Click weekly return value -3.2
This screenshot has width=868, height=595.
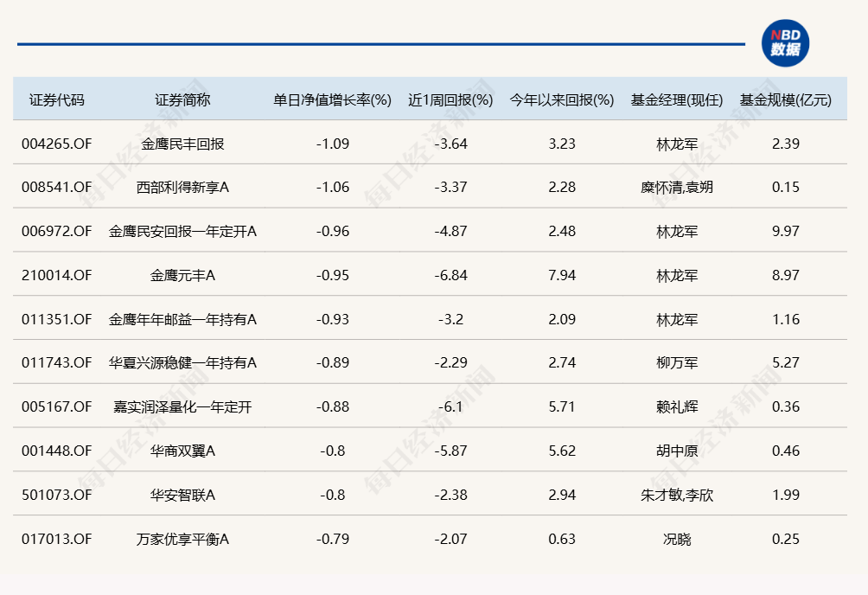coord(450,319)
